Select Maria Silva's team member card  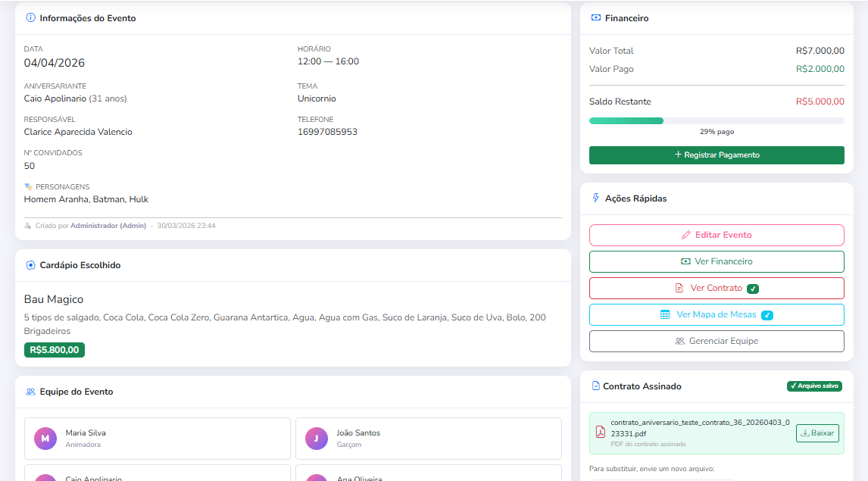click(x=158, y=439)
